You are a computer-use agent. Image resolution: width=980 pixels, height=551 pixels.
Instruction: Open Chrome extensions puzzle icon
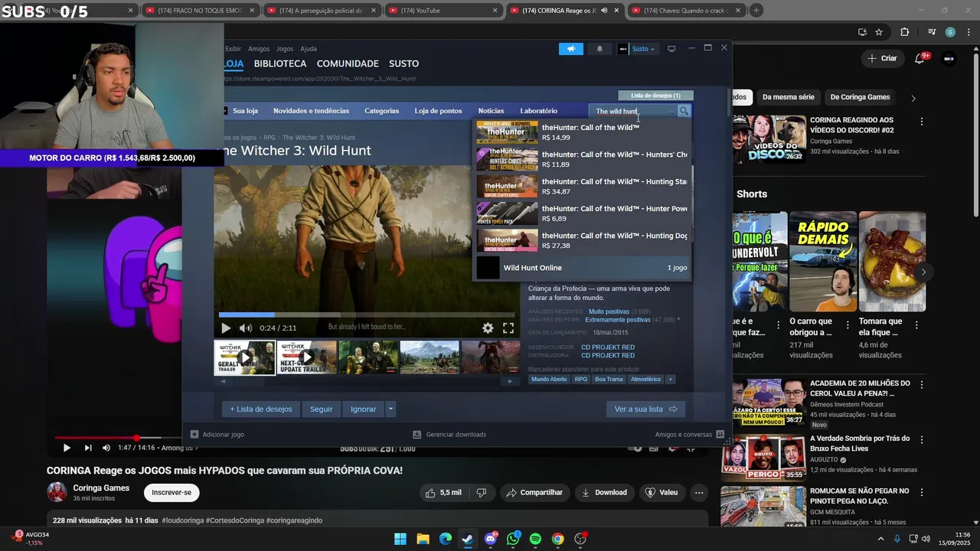905,32
